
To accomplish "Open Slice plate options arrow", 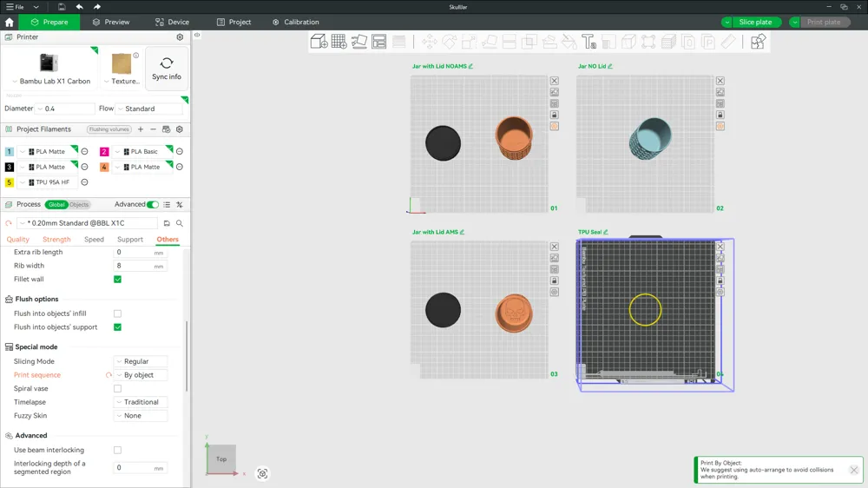I will coord(727,23).
